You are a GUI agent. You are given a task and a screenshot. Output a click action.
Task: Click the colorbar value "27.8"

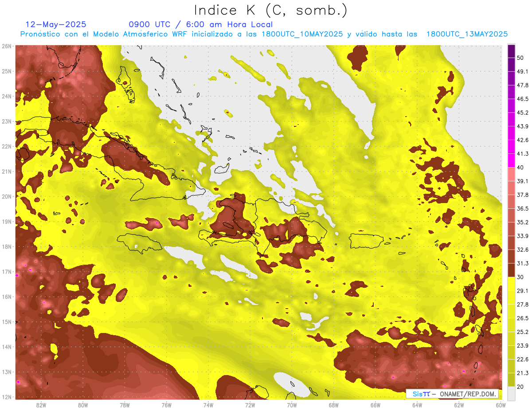pos(522,304)
